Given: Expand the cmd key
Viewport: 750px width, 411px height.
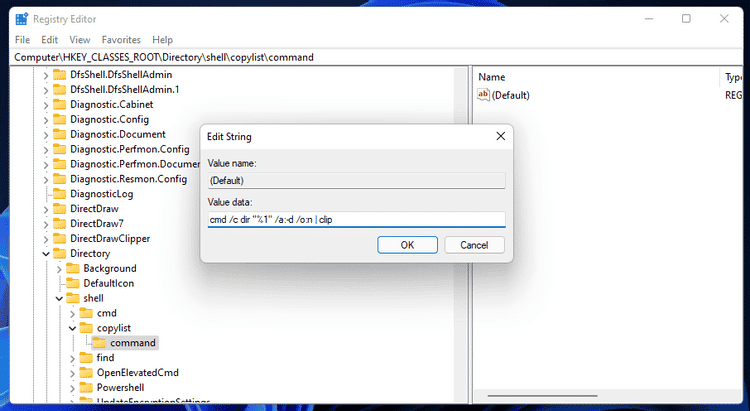Looking at the screenshot, I should click(x=72, y=313).
